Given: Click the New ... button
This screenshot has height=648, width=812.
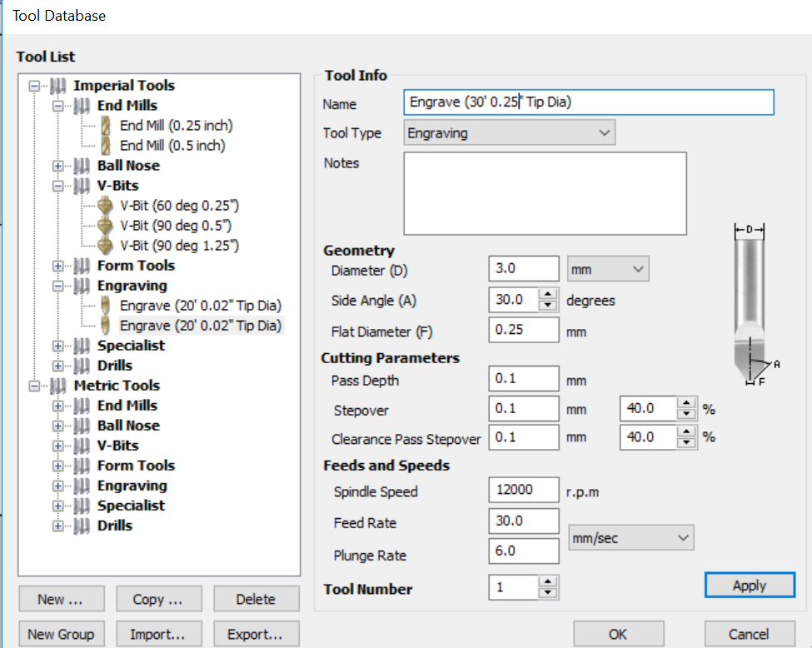Looking at the screenshot, I should (62, 599).
